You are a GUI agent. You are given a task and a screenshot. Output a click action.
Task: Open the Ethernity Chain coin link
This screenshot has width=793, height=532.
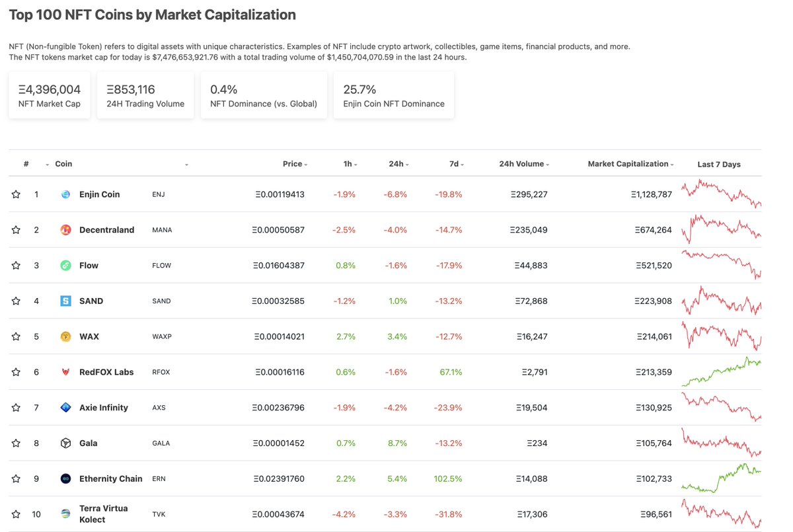coord(111,478)
